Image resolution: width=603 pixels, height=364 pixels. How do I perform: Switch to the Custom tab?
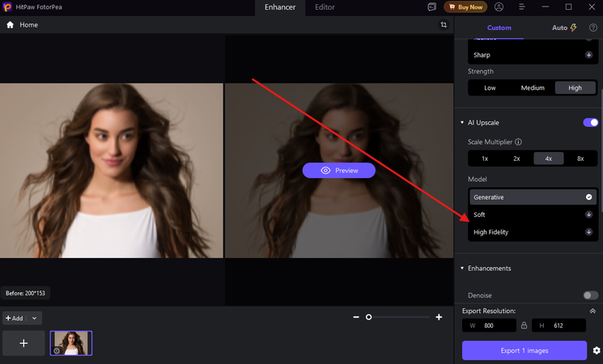click(x=499, y=28)
